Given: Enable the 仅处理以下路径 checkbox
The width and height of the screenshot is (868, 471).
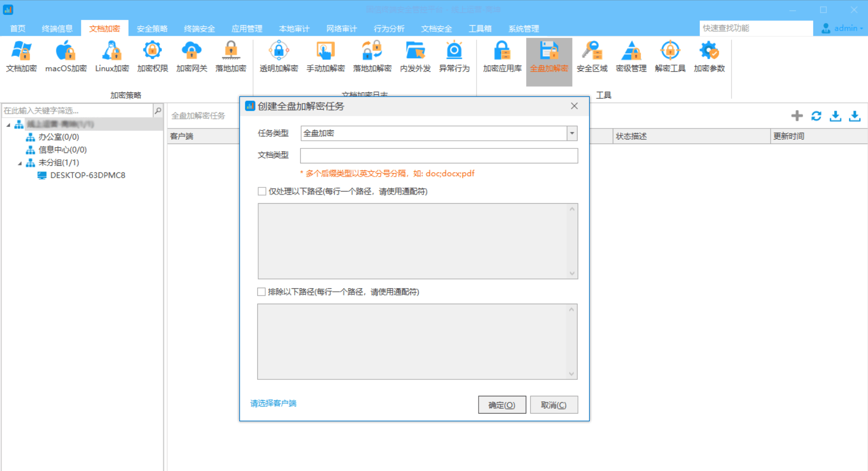Looking at the screenshot, I should click(x=261, y=191).
